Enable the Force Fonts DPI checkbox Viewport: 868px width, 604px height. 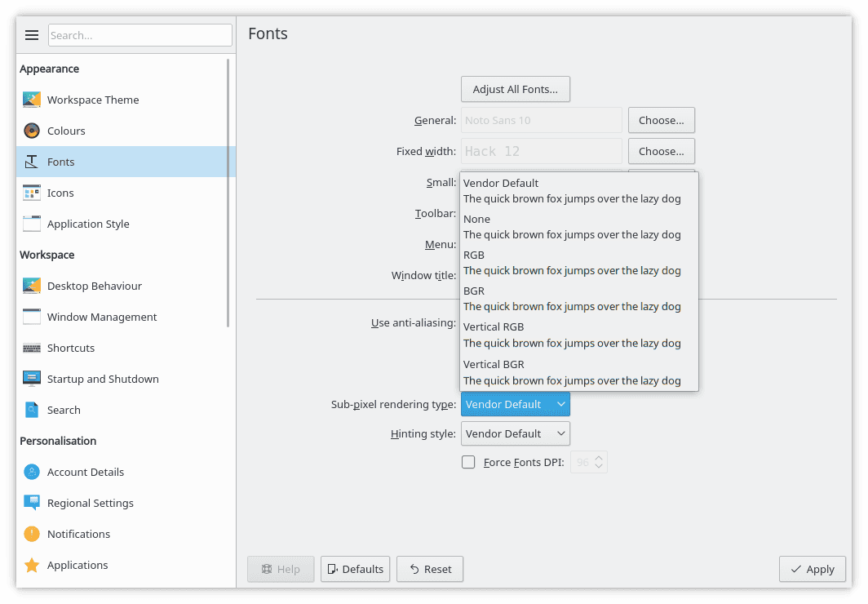468,461
